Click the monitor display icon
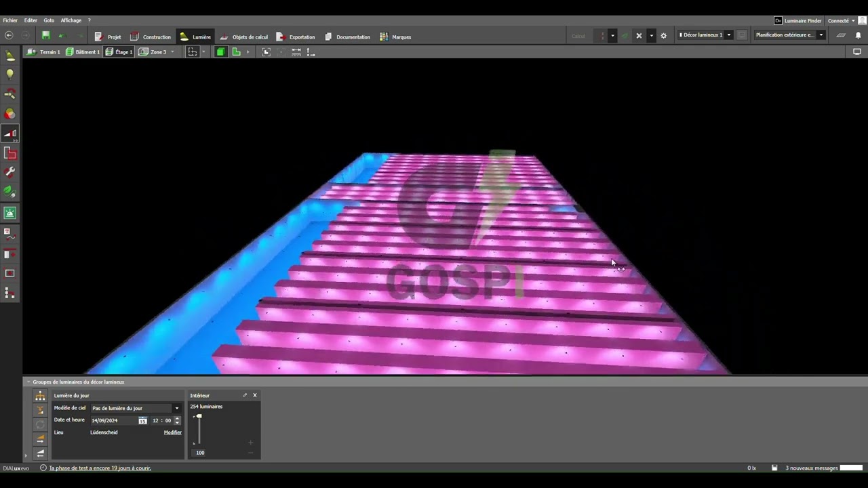 pos(857,52)
